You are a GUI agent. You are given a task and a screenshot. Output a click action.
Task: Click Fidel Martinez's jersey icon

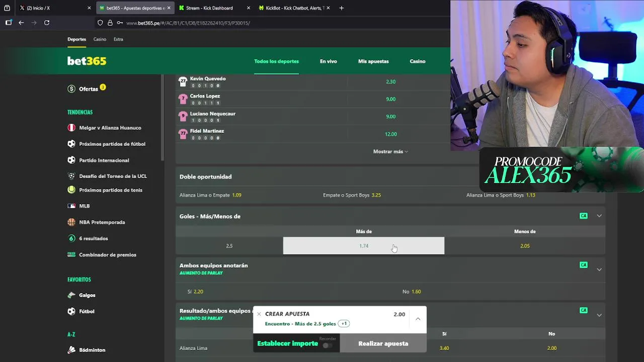click(183, 134)
